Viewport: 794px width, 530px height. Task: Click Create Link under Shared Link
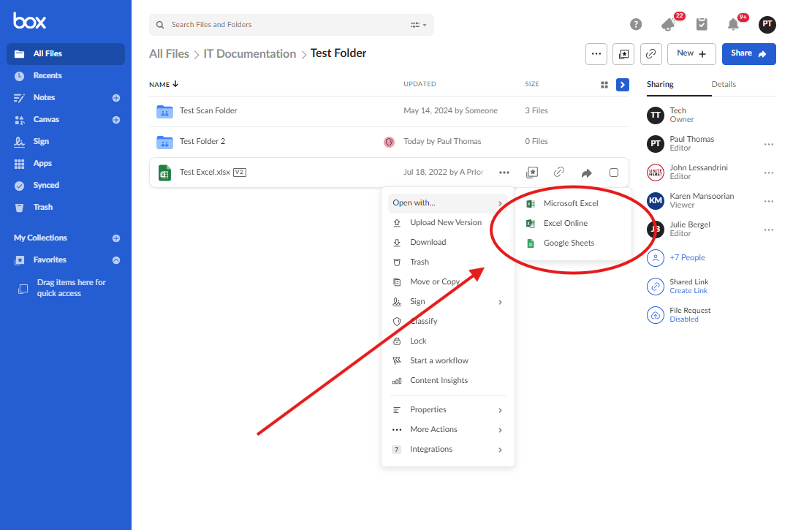tap(688, 291)
